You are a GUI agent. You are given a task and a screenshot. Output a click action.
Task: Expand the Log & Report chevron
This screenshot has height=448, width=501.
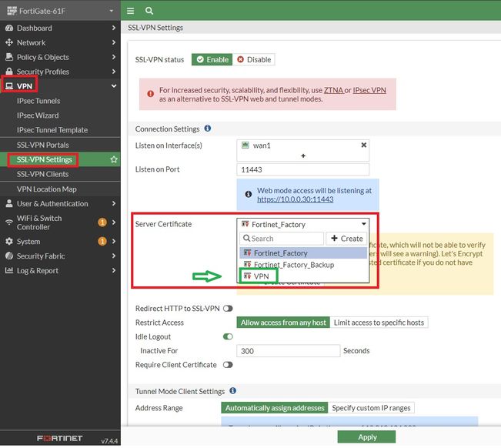(x=114, y=270)
